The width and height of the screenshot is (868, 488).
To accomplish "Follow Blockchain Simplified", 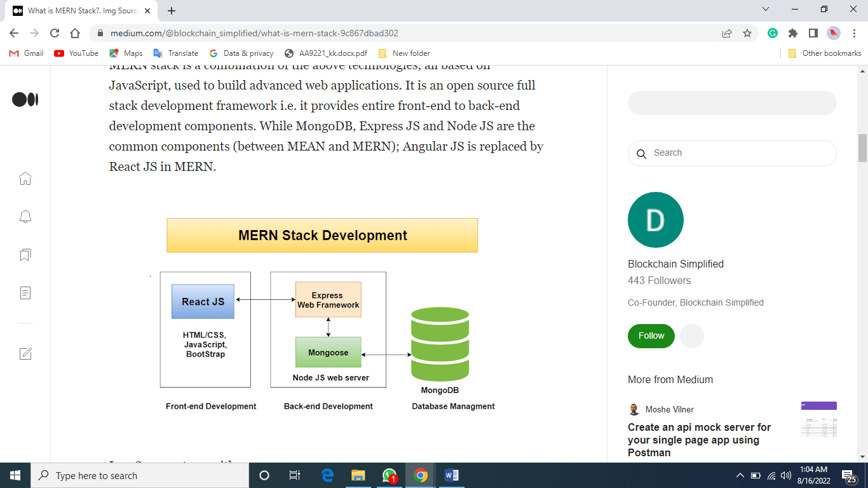I will (651, 335).
